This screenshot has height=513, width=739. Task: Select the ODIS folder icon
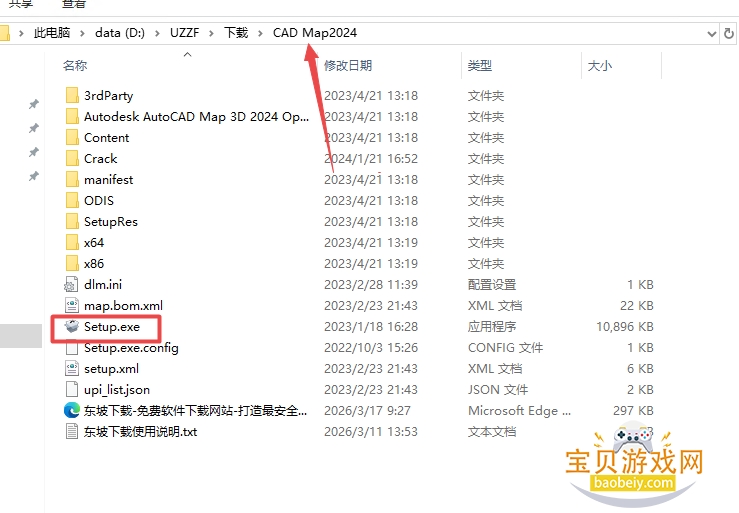[72, 200]
